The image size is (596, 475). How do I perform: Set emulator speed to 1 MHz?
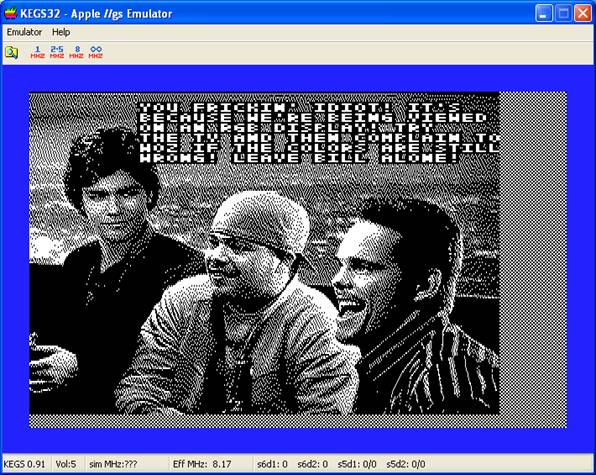point(37,52)
